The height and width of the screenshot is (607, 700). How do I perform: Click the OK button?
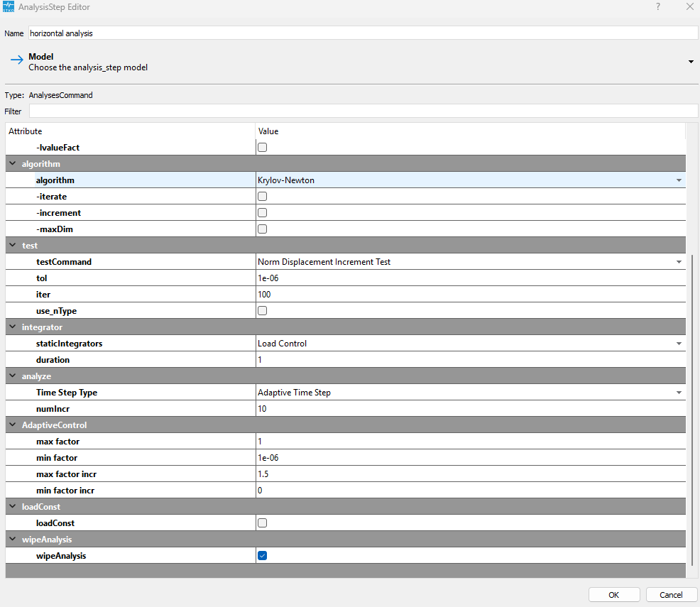(614, 595)
